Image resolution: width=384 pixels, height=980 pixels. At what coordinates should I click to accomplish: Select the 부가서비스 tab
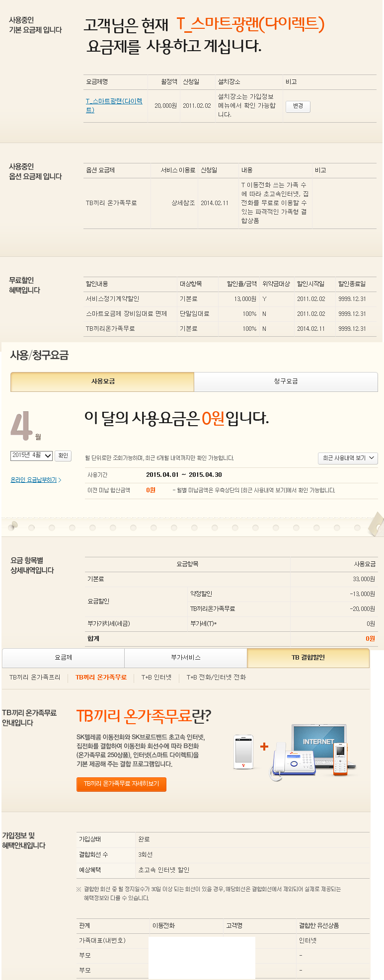pyautogui.click(x=186, y=658)
